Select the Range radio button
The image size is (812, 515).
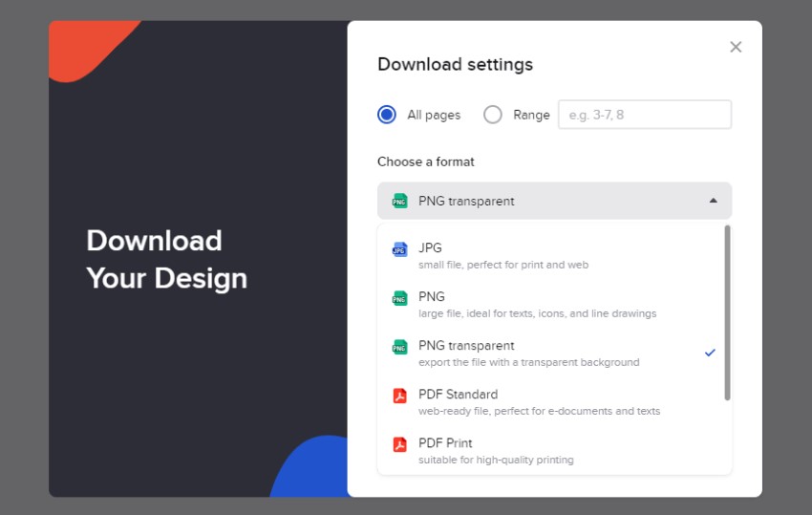pyautogui.click(x=493, y=115)
